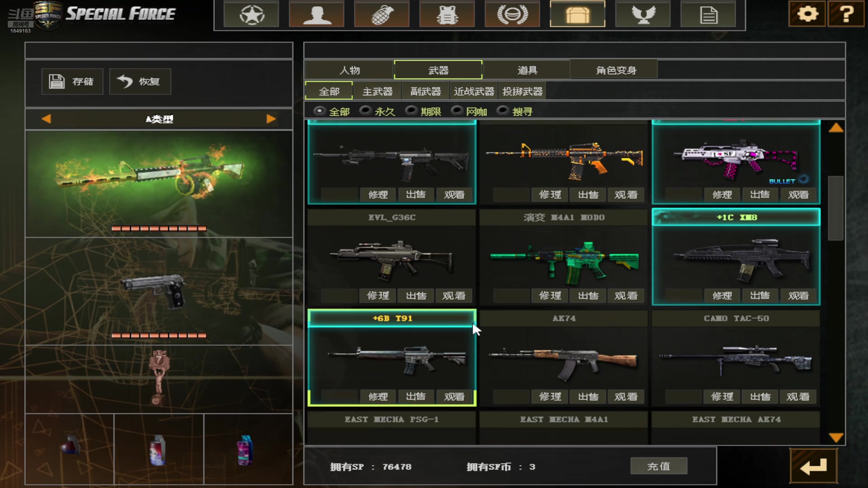Select the AK74 weapon card
The image size is (868, 488).
(564, 357)
